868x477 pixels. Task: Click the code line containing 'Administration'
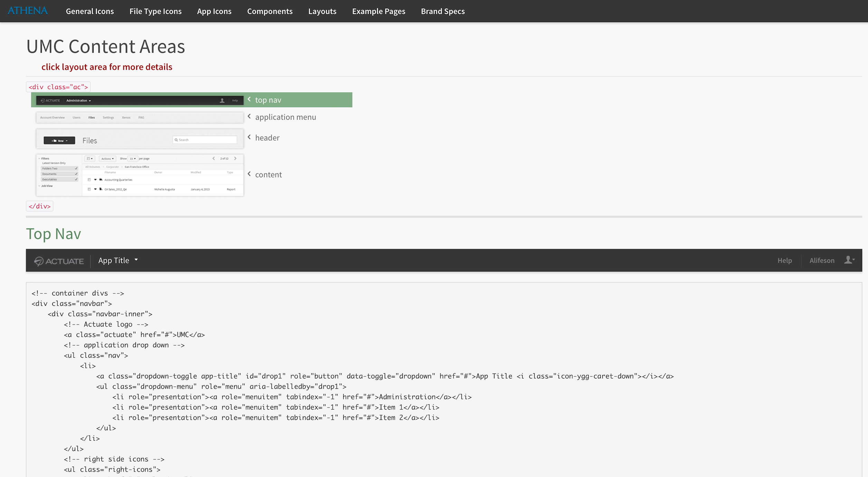[x=292, y=397]
